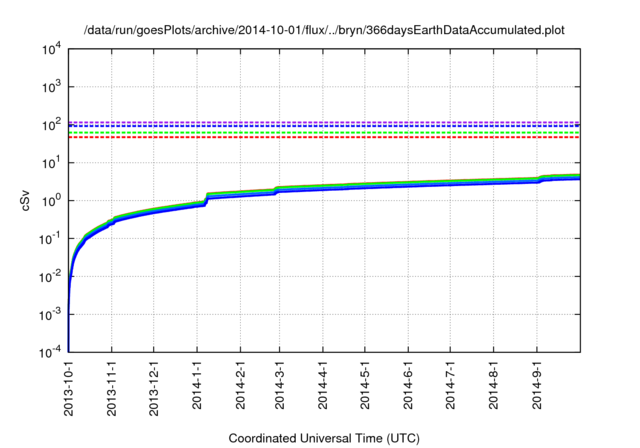Viewport: 640px width, 448px height.
Task: Click the 10^0 y-axis tick label
Action: click(51, 200)
